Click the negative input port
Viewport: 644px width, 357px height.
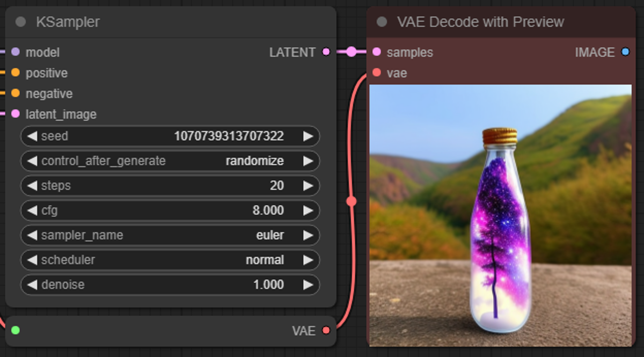click(x=16, y=93)
